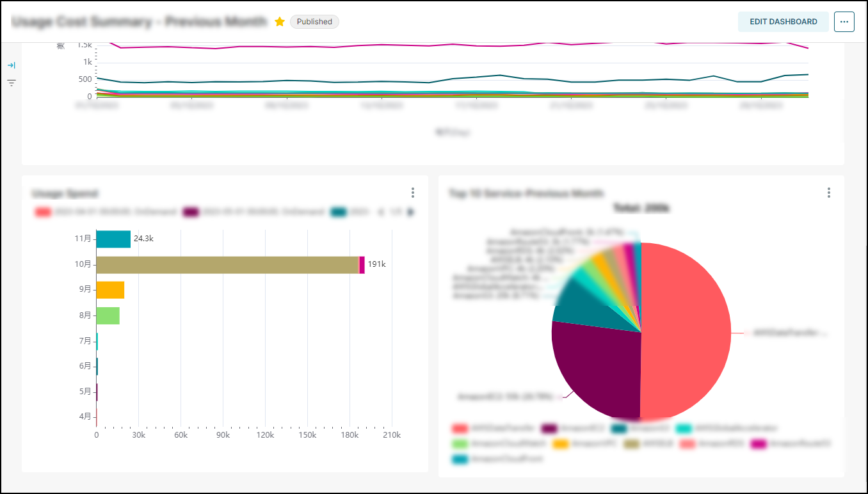868x494 pixels.
Task: Click the EDIT DASHBOARD button
Action: (784, 22)
